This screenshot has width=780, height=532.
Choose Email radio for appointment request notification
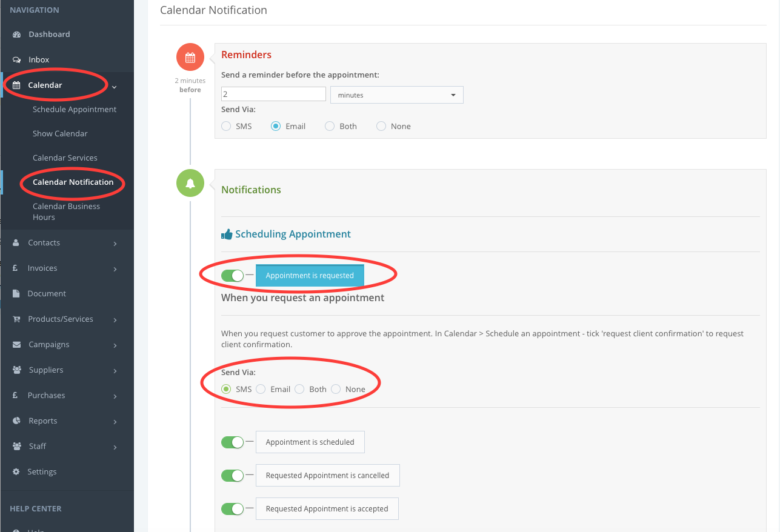coord(261,390)
